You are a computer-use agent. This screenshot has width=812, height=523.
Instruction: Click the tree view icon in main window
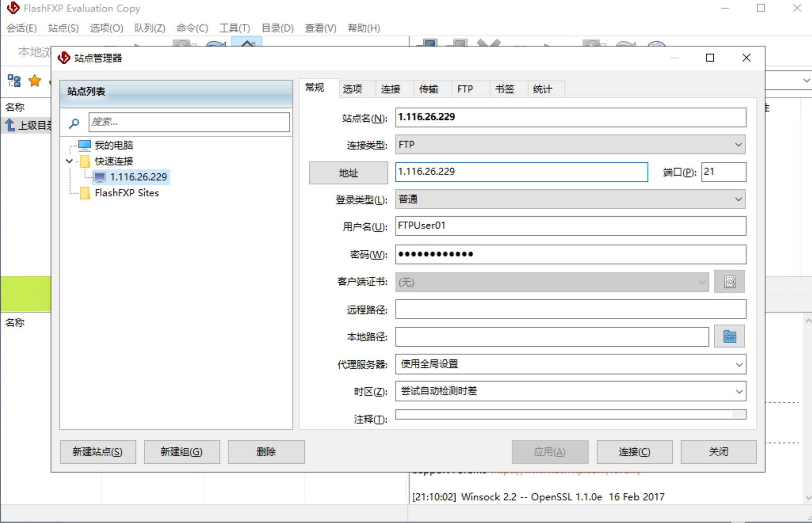coord(14,81)
